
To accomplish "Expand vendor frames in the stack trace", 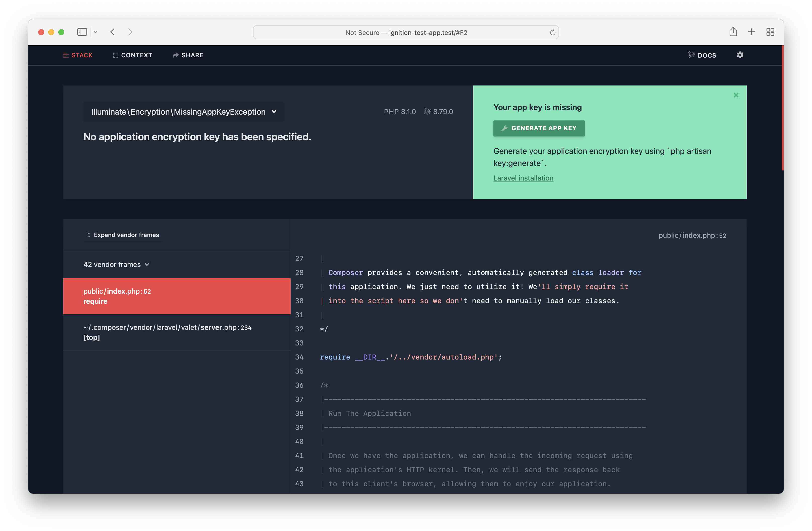I will pyautogui.click(x=123, y=235).
